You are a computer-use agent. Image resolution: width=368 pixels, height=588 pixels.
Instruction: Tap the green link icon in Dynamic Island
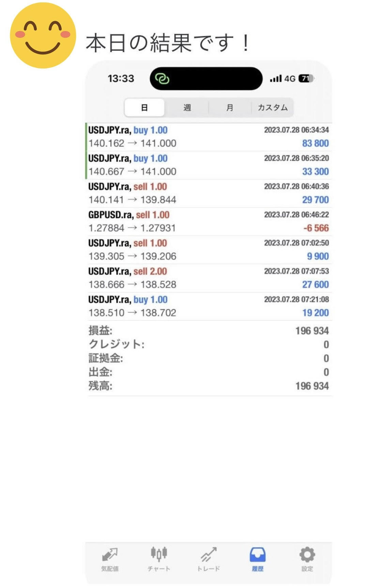pos(162,79)
